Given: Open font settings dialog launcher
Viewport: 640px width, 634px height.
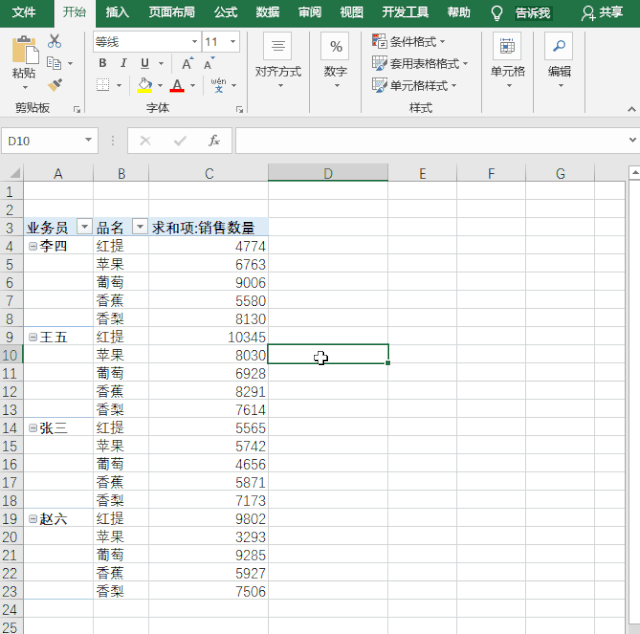Looking at the screenshot, I should click(240, 109).
